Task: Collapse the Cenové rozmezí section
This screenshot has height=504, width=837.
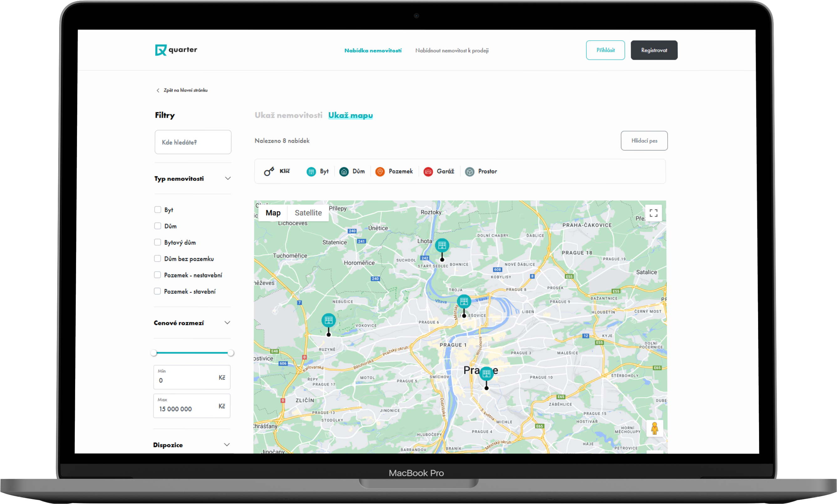Action: pyautogui.click(x=228, y=323)
